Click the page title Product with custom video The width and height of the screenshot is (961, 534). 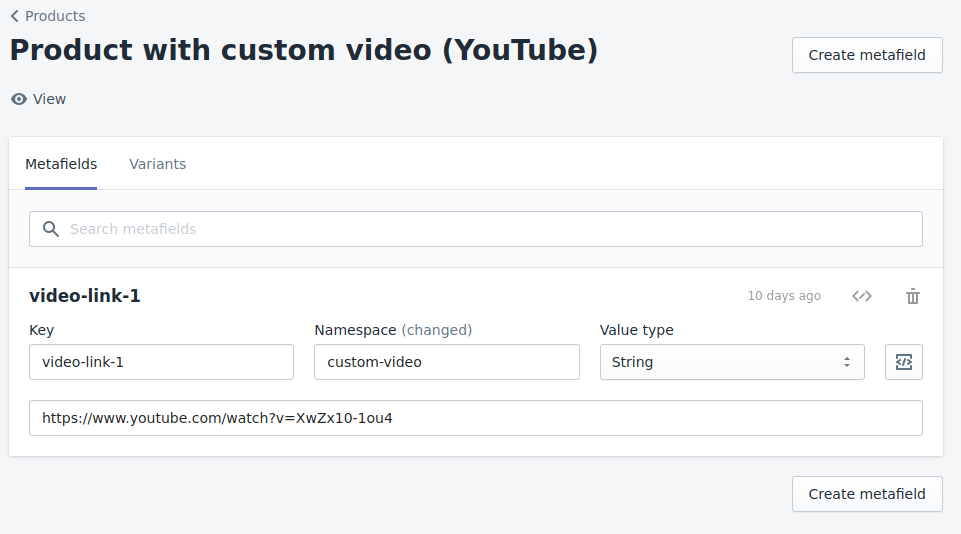304,50
